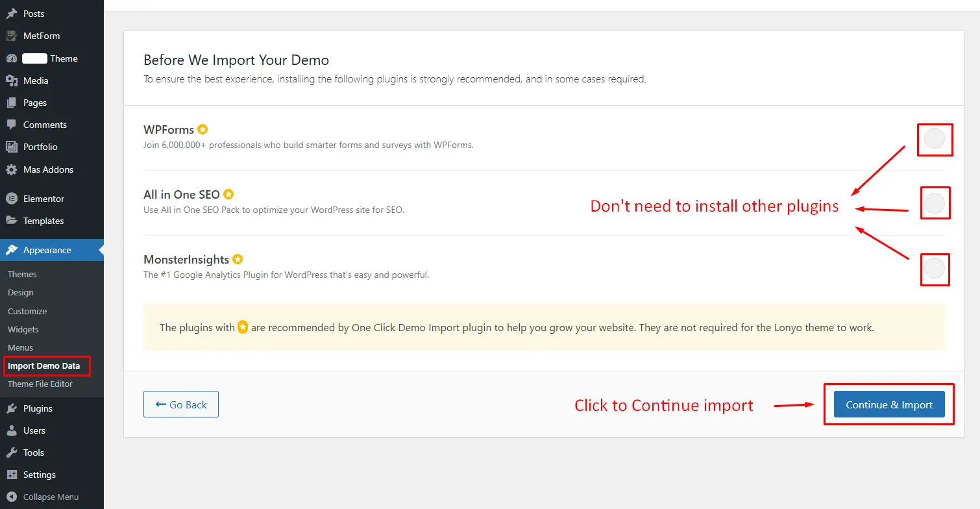Open the Mas Addons menu

52,169
